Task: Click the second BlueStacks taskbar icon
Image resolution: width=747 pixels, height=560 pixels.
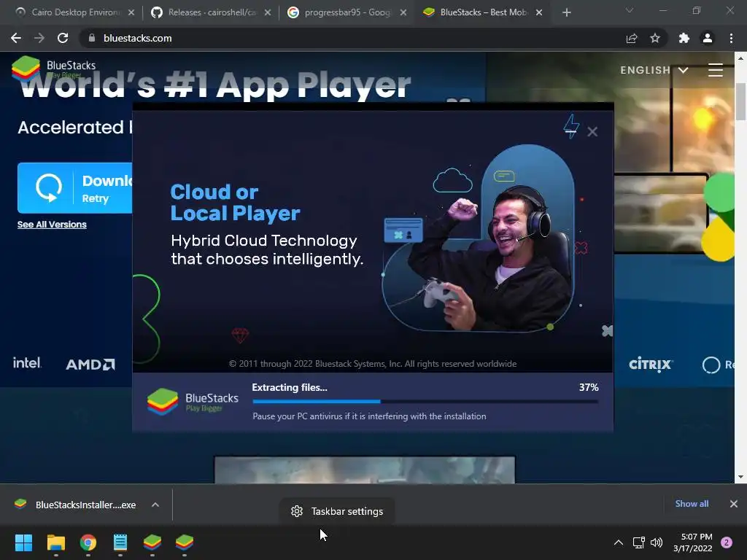Action: 185,542
